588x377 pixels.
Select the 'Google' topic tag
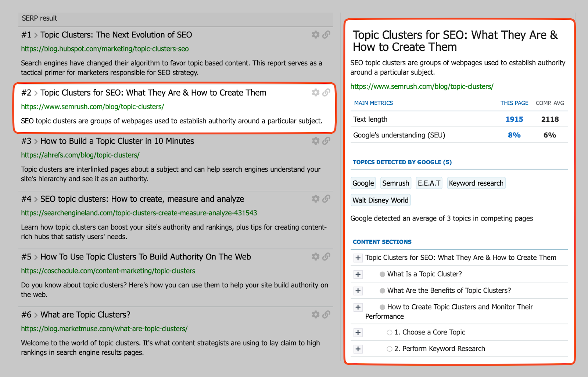pyautogui.click(x=363, y=183)
